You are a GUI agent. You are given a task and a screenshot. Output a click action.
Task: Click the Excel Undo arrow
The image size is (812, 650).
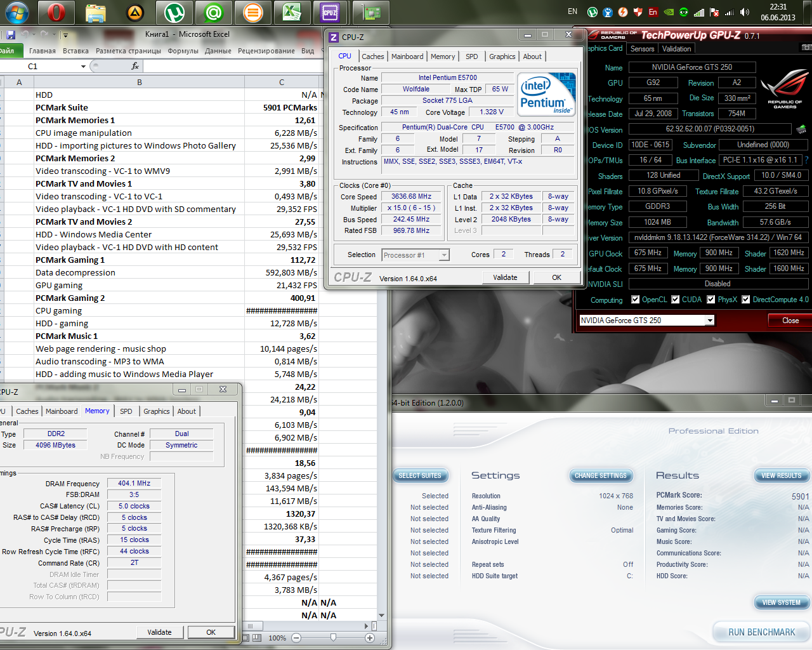25,35
